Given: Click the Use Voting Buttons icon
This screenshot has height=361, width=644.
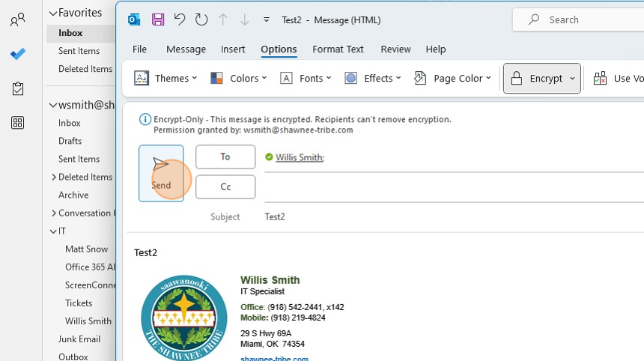Looking at the screenshot, I should [600, 78].
